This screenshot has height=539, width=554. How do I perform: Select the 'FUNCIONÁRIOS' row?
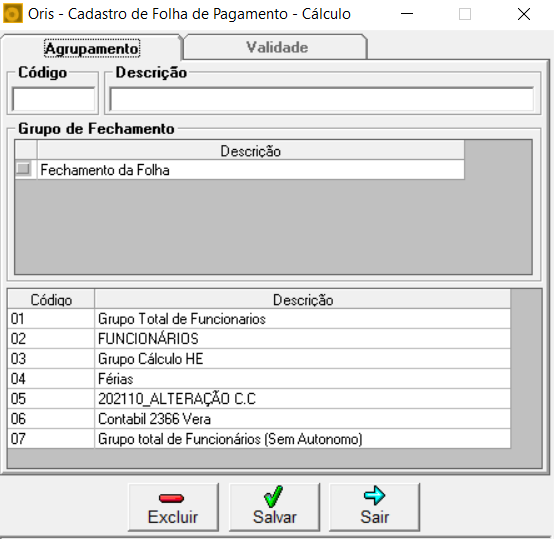click(302, 339)
